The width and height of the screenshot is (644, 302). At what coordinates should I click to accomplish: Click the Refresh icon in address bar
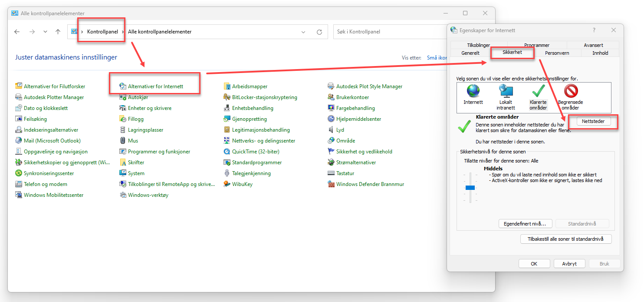[319, 32]
